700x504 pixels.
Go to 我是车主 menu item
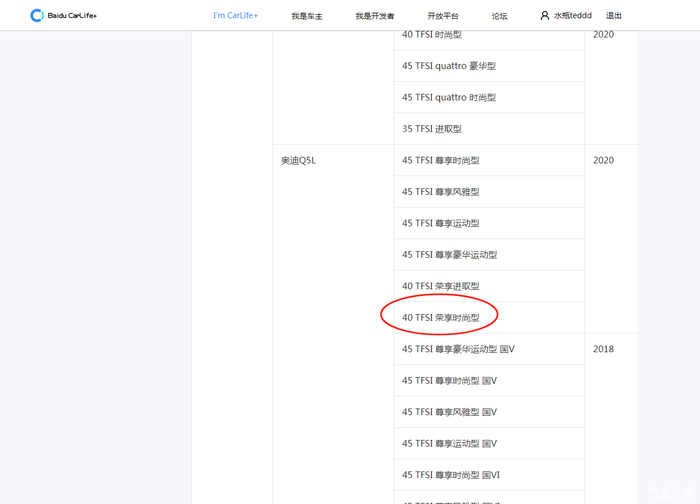[307, 16]
